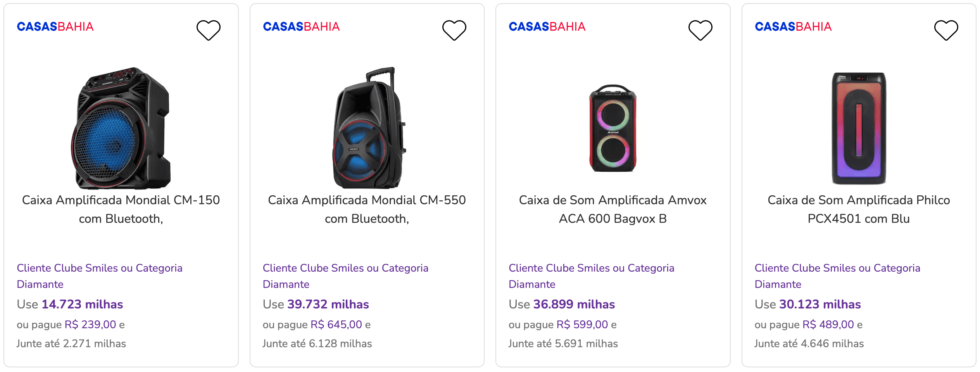Open the Philco PCX4501 speaker product image
Viewport: 980px width, 372px height.
859,128
